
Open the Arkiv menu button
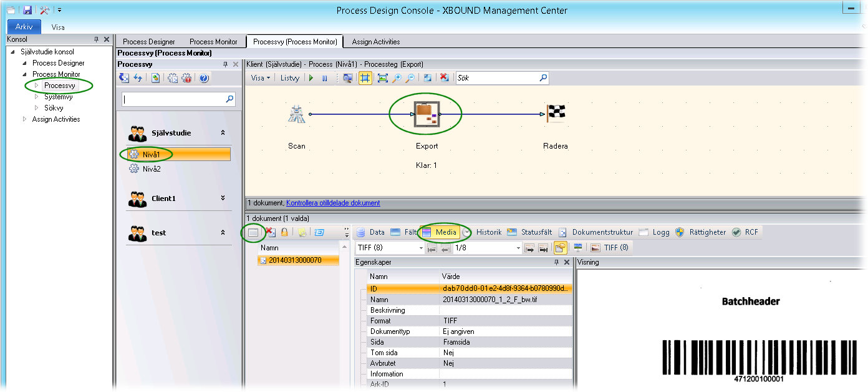pos(24,27)
